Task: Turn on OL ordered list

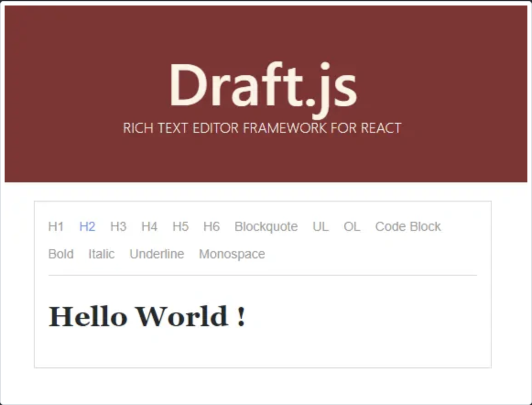Action: tap(352, 226)
